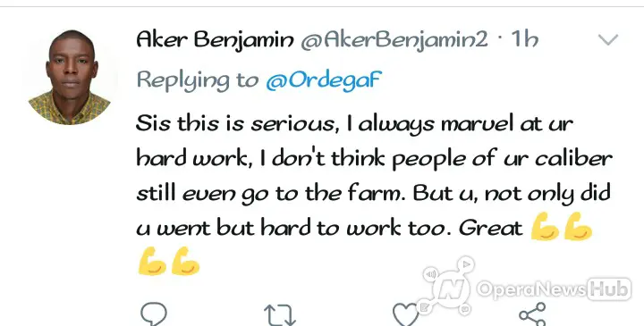Click the Opera News 'N' logo watermark
This screenshot has height=326, width=644.
[453, 289]
